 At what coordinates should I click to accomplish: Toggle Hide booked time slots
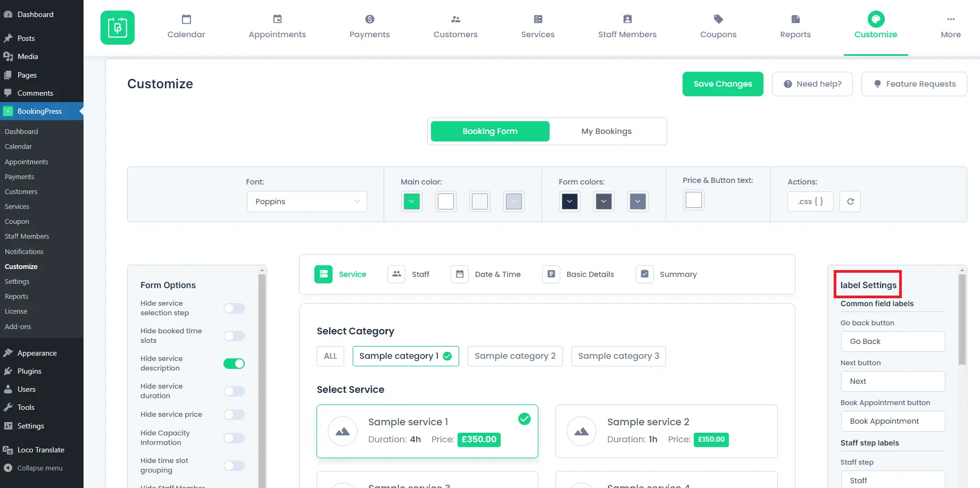pyautogui.click(x=234, y=336)
